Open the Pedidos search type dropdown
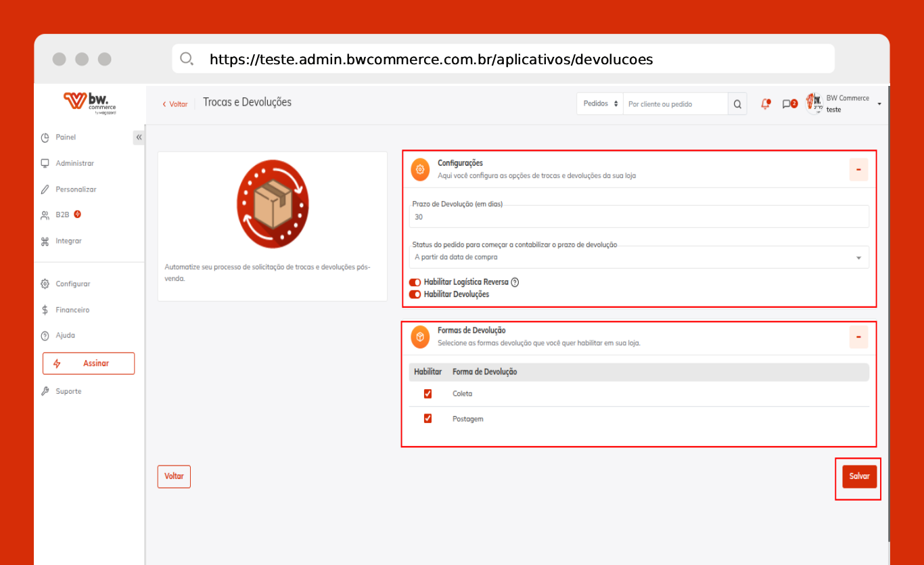 click(600, 104)
